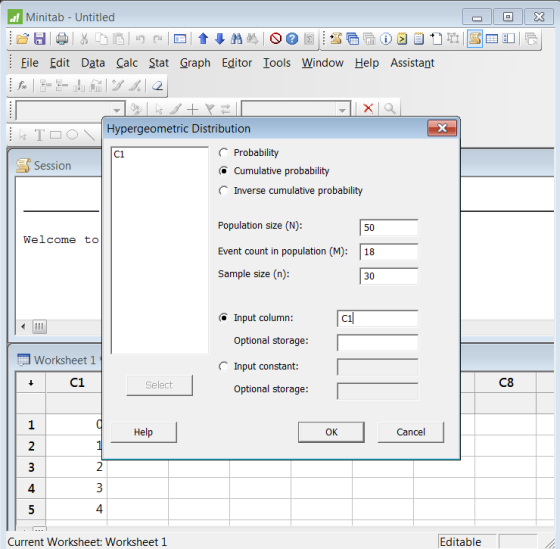The width and height of the screenshot is (560, 549).
Task: Open the File menu
Action: coord(29,63)
